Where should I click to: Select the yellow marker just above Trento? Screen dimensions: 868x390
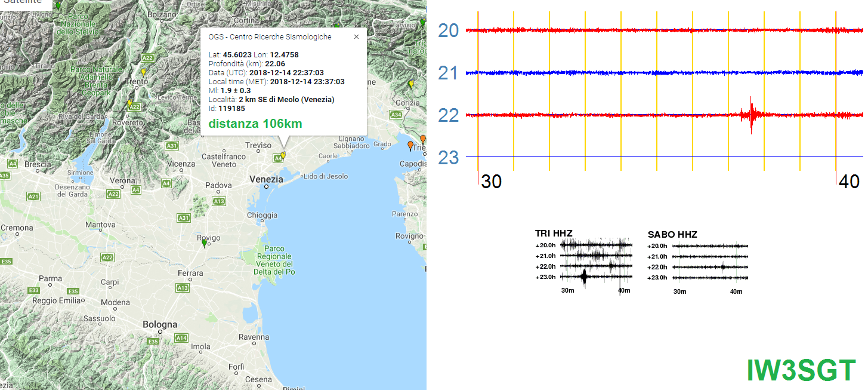click(143, 72)
